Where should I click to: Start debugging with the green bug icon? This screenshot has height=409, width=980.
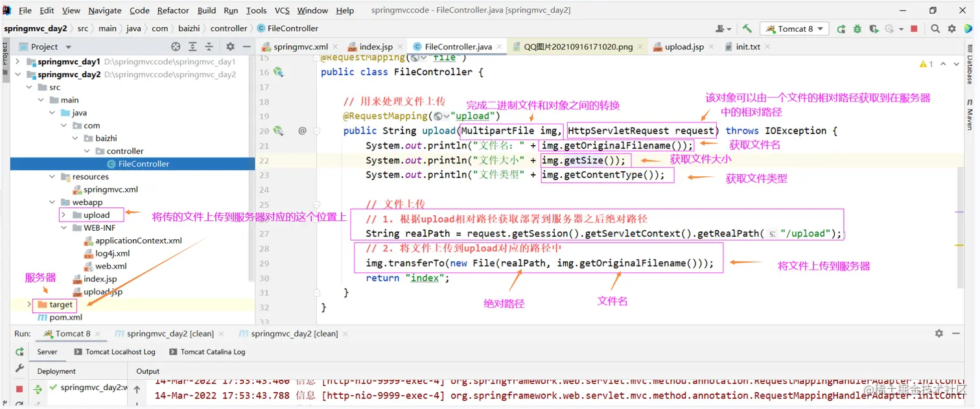(x=857, y=29)
